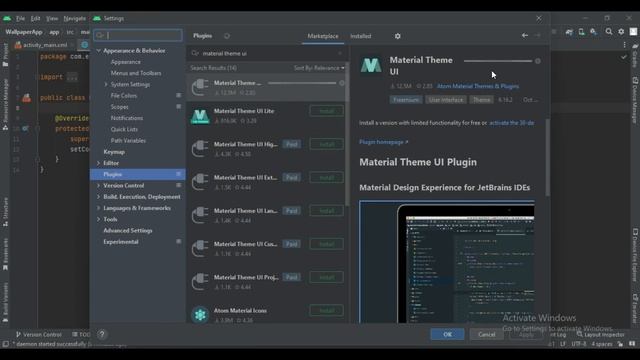Click the plugin screenshot preview image
The width and height of the screenshot is (640, 360).
(447, 262)
